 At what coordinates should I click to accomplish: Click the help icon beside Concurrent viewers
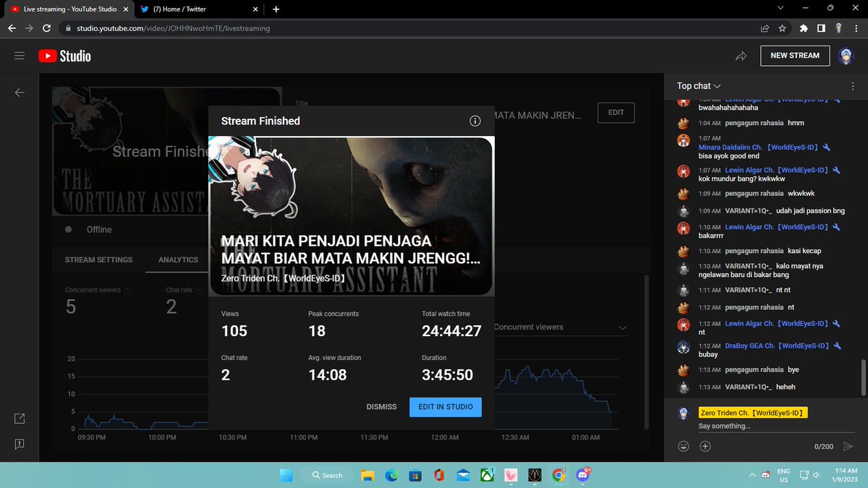(x=127, y=290)
